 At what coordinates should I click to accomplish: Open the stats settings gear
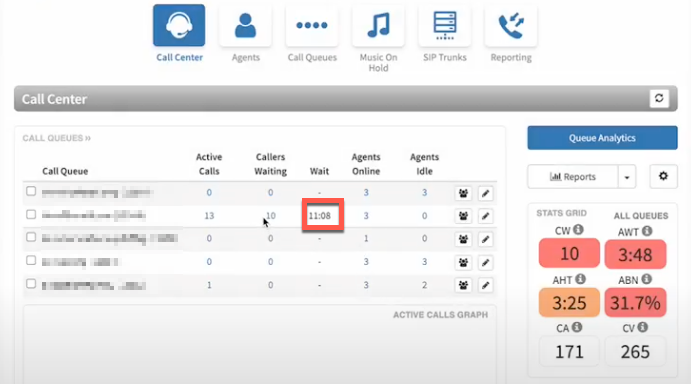[663, 176]
